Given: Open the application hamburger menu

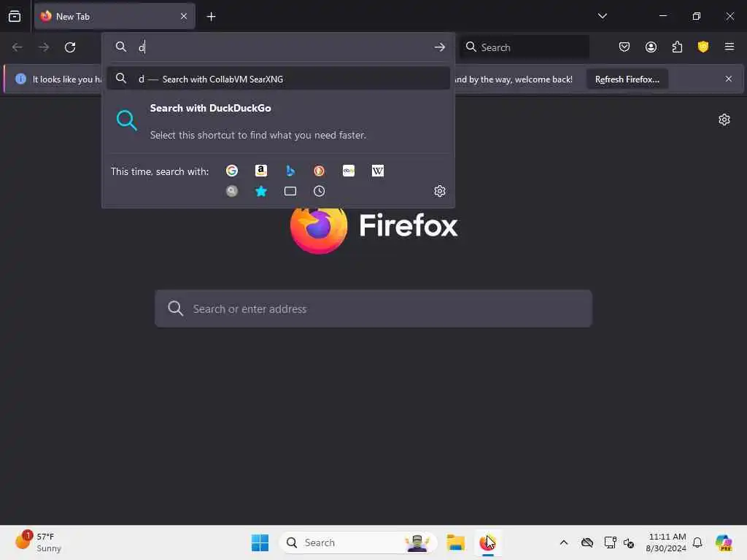Looking at the screenshot, I should tap(729, 47).
